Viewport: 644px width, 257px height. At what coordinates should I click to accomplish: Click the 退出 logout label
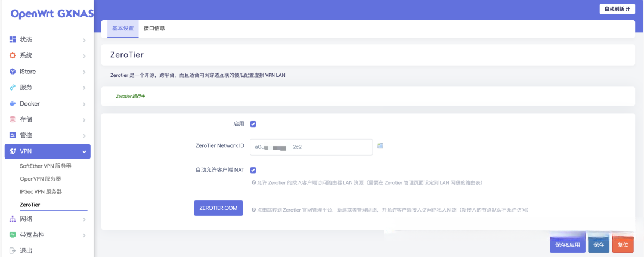pyautogui.click(x=26, y=250)
